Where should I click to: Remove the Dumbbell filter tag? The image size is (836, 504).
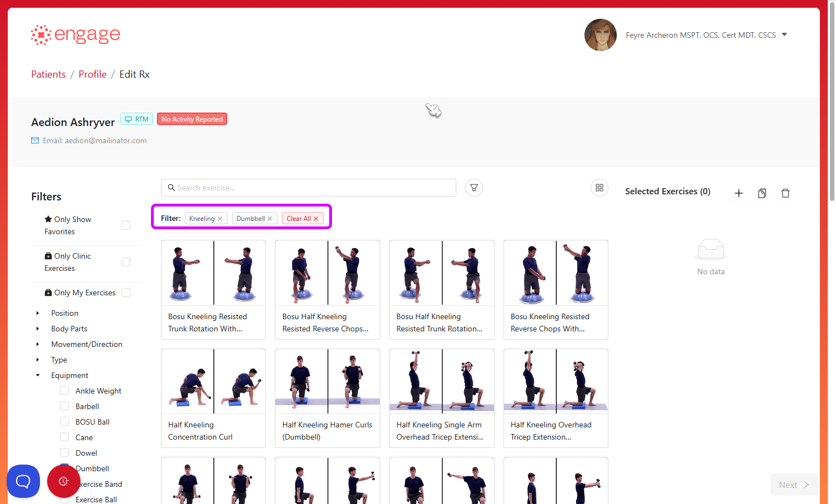tap(270, 219)
